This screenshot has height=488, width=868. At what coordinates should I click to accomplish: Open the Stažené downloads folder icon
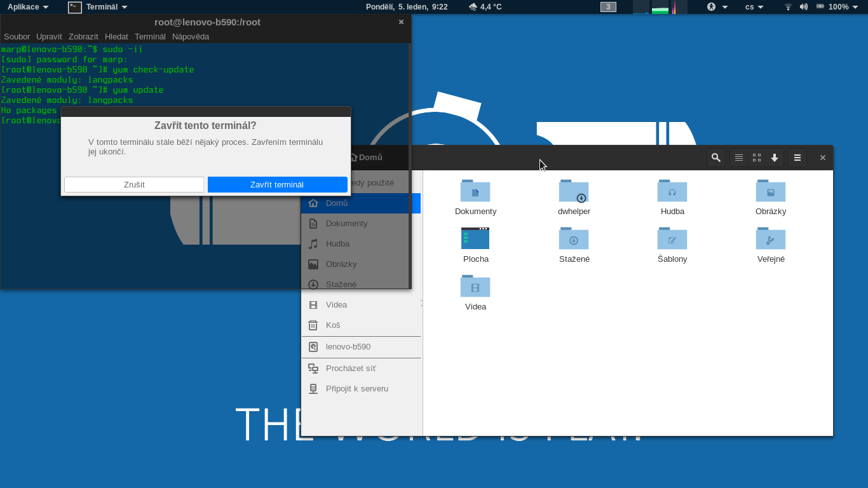tap(574, 238)
